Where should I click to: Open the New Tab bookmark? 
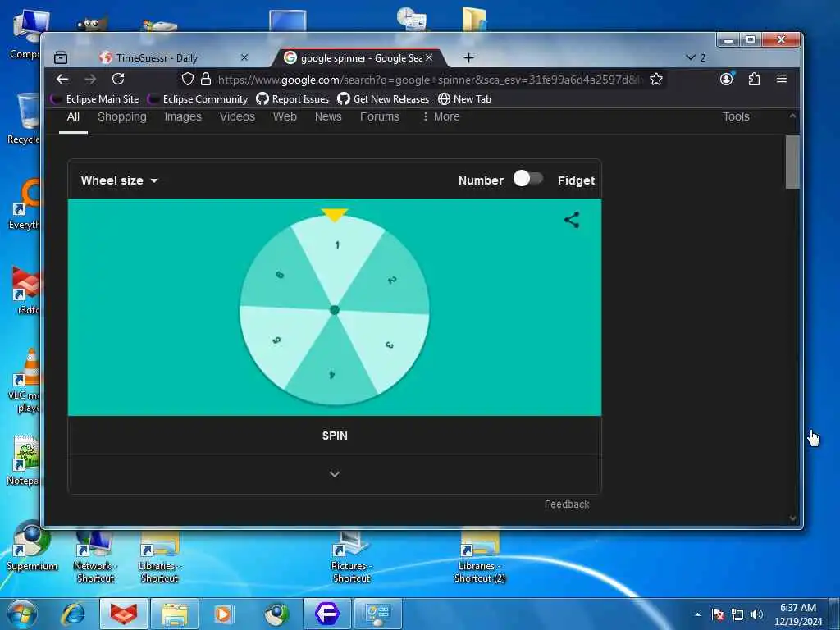464,99
